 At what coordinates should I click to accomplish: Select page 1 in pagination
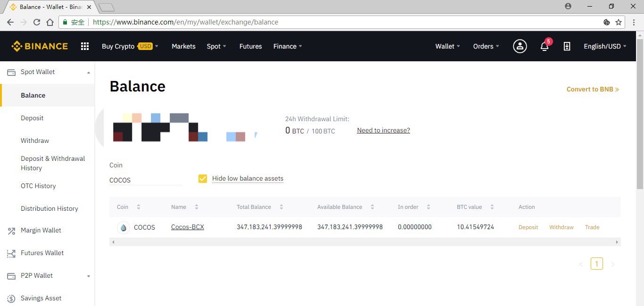(x=596, y=264)
